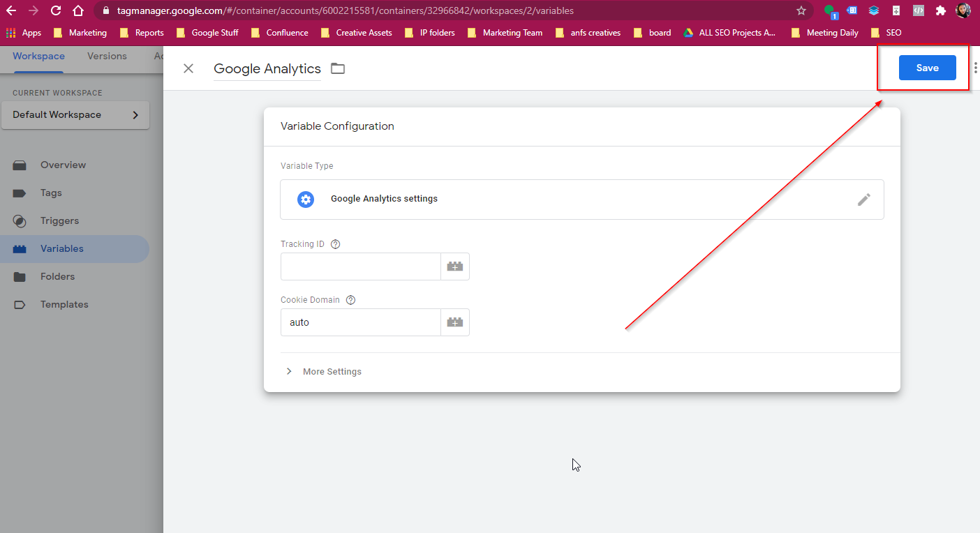This screenshot has width=980, height=533.
Task: Edit the Variable Type with the pencil icon
Action: [864, 200]
